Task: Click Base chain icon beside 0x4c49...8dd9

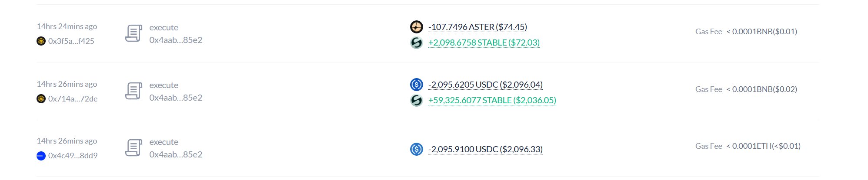Action: (41, 156)
